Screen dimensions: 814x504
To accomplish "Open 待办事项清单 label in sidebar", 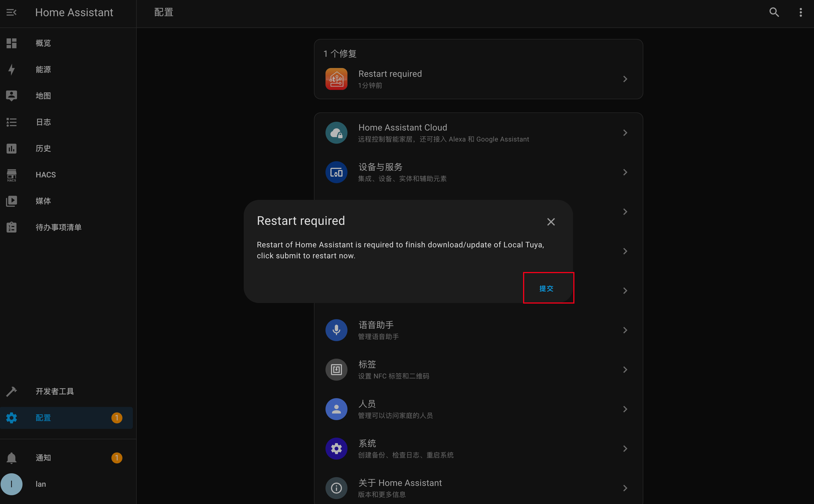I will (x=59, y=227).
